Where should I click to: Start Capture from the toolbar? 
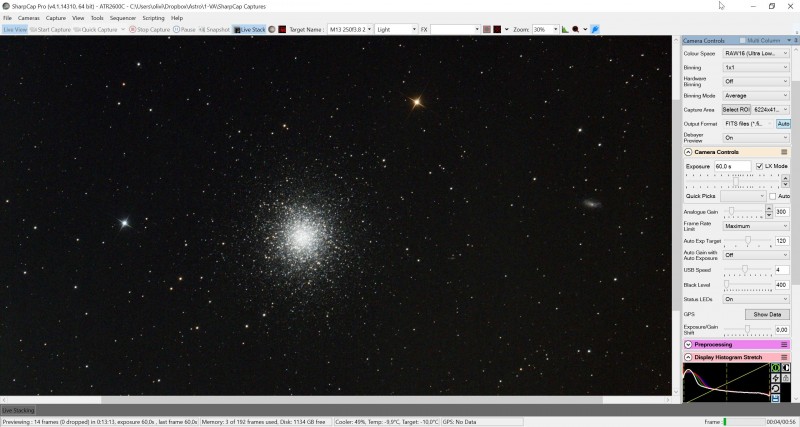pos(50,30)
